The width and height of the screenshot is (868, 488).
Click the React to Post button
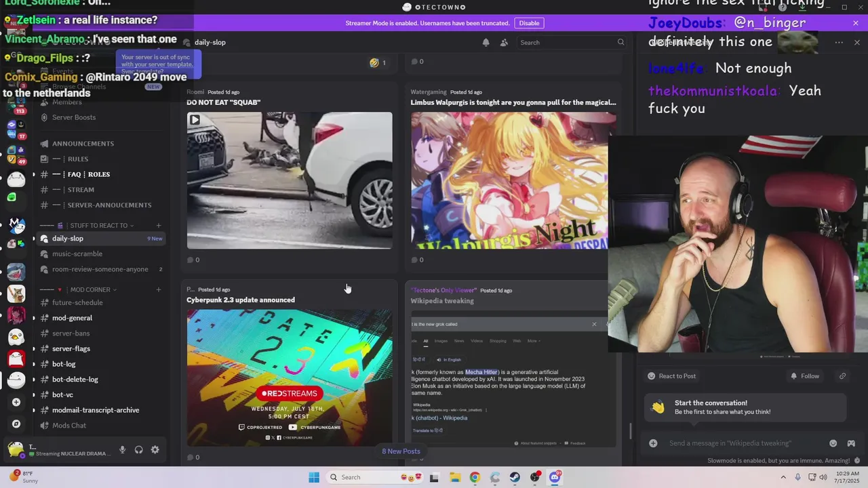(671, 376)
